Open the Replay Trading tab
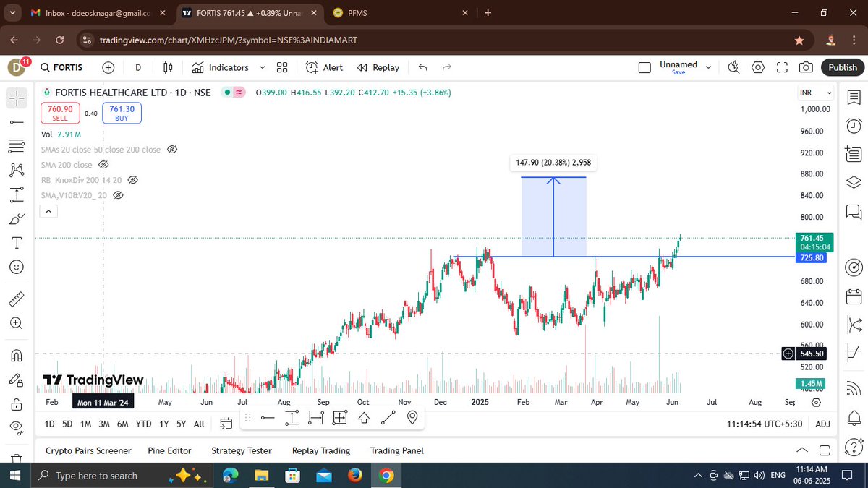868x488 pixels. (321, 450)
